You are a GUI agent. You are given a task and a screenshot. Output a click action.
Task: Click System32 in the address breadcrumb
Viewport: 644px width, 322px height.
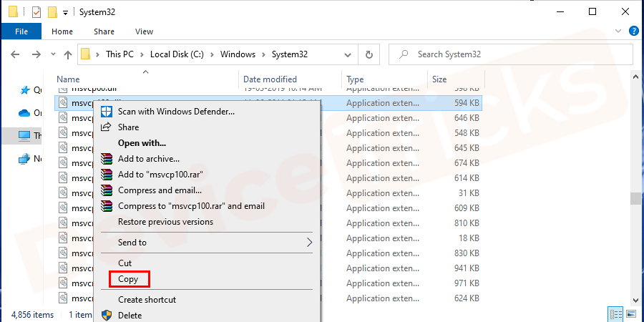(x=290, y=54)
